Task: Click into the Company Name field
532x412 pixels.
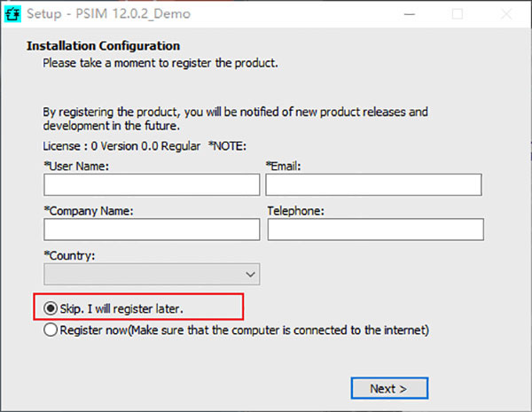Action: click(x=152, y=229)
